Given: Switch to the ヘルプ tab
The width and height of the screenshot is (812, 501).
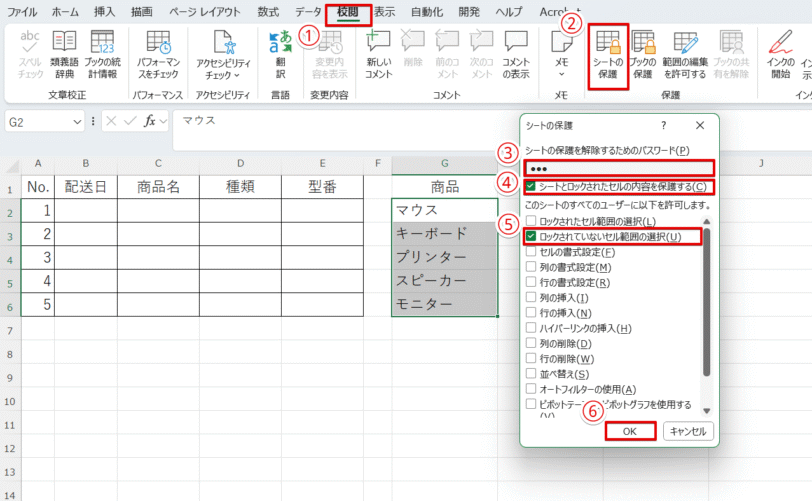Looking at the screenshot, I should pos(509,11).
